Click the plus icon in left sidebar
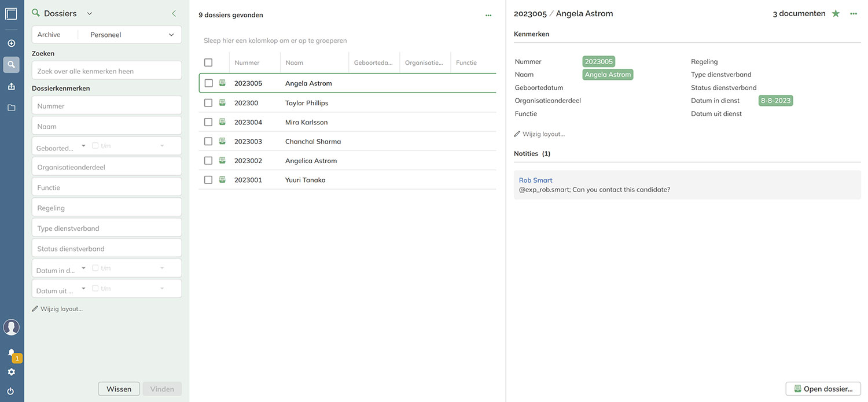 pos(11,43)
